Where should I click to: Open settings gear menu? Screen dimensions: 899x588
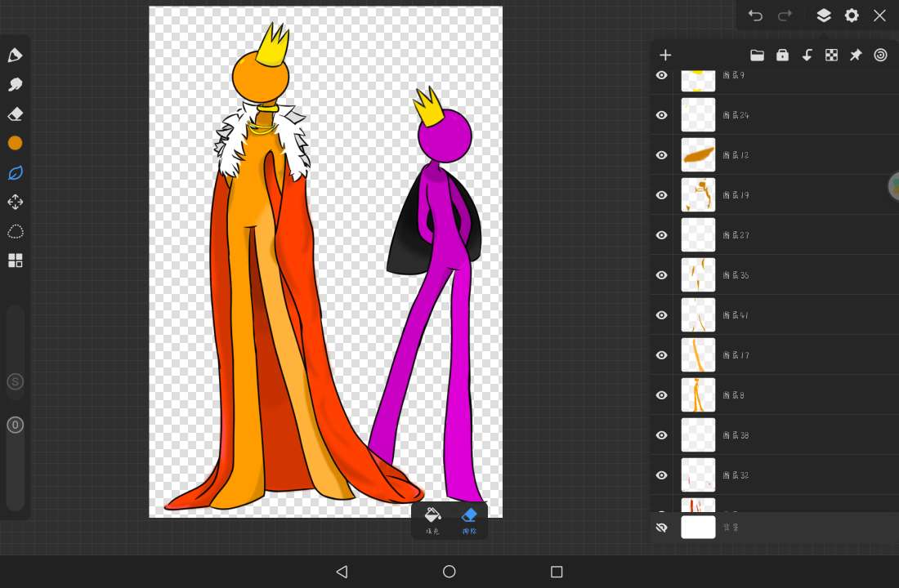852,16
